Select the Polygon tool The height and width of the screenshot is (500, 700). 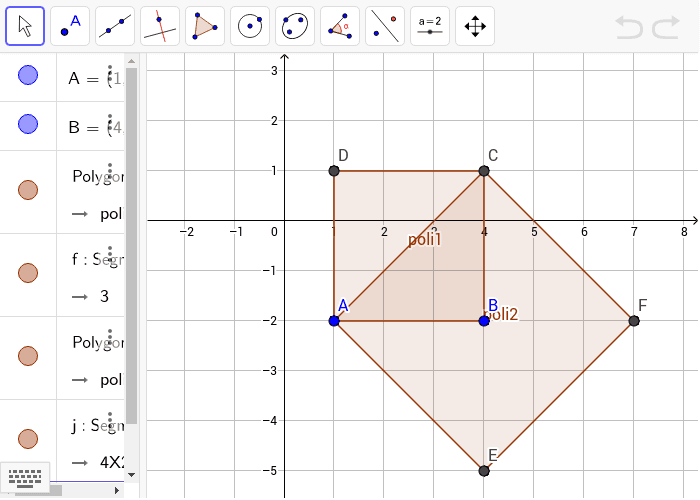tap(205, 26)
